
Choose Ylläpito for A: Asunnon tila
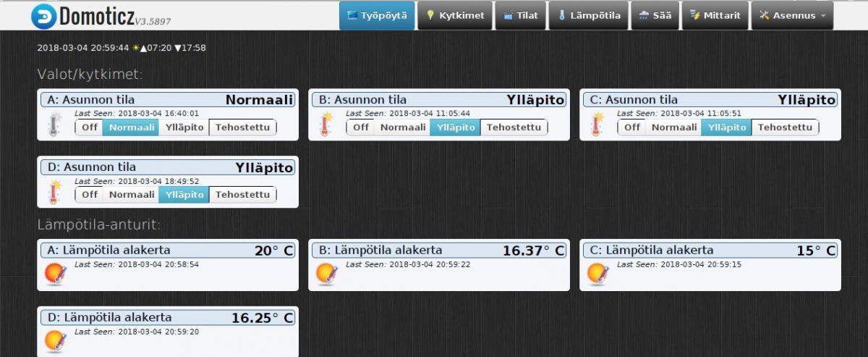(184, 127)
